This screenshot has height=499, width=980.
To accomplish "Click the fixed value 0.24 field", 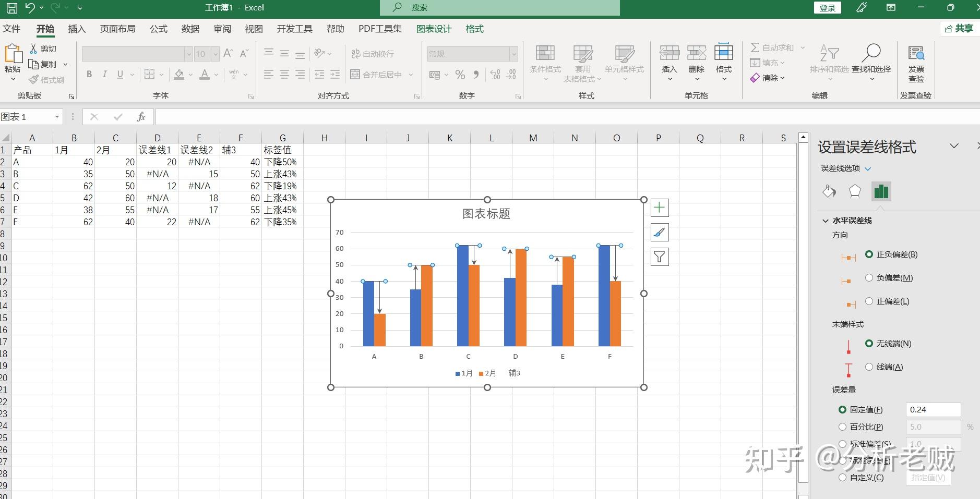I will pyautogui.click(x=933, y=410).
